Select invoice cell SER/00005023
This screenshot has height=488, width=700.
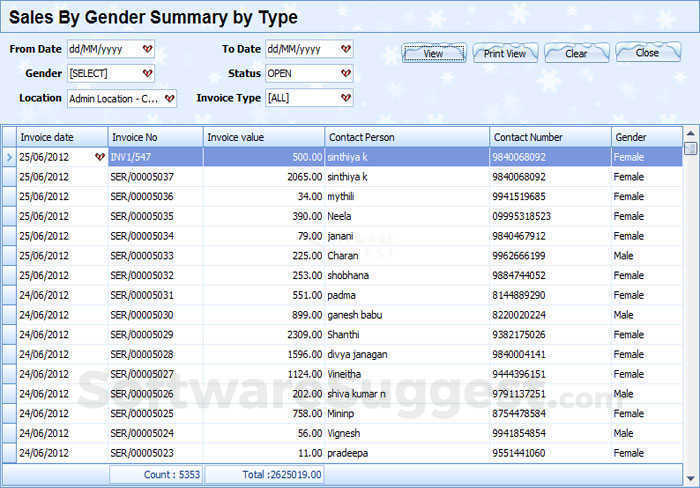coord(156,453)
